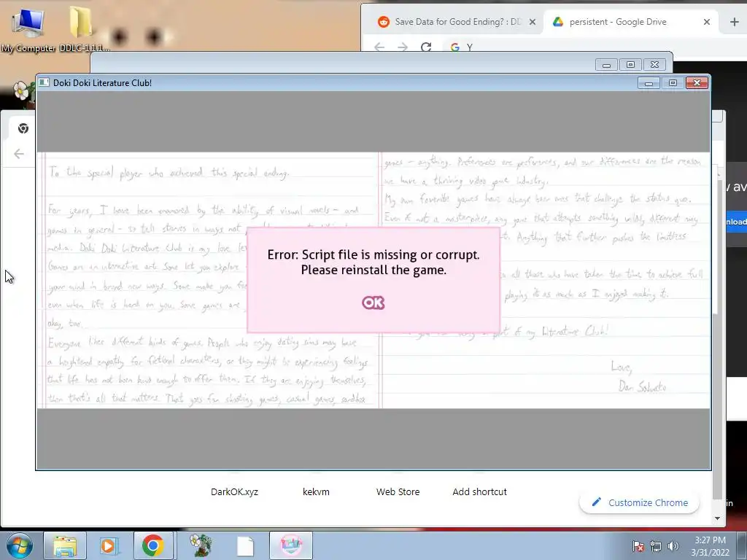The height and width of the screenshot is (560, 747).
Task: Open Windows Explorer from taskbar
Action: pos(65,545)
